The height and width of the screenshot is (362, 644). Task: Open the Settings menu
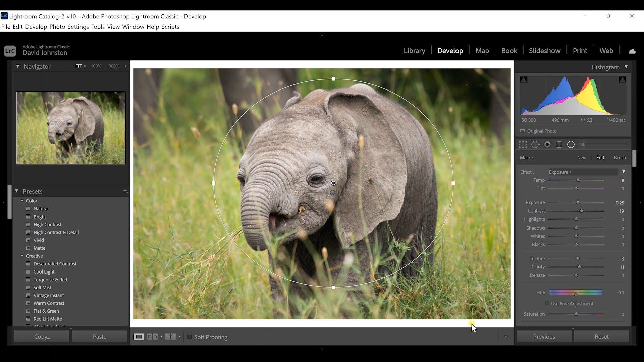(x=78, y=27)
